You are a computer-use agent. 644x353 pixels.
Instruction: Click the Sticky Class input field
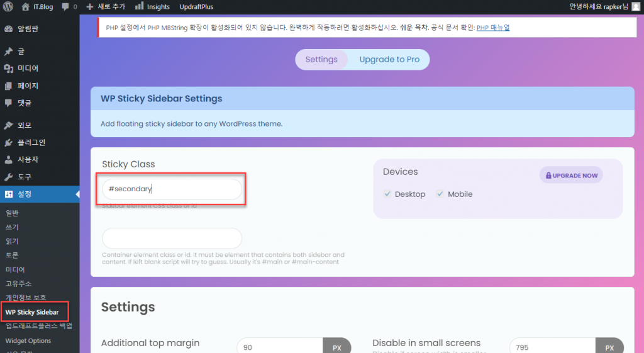click(172, 189)
